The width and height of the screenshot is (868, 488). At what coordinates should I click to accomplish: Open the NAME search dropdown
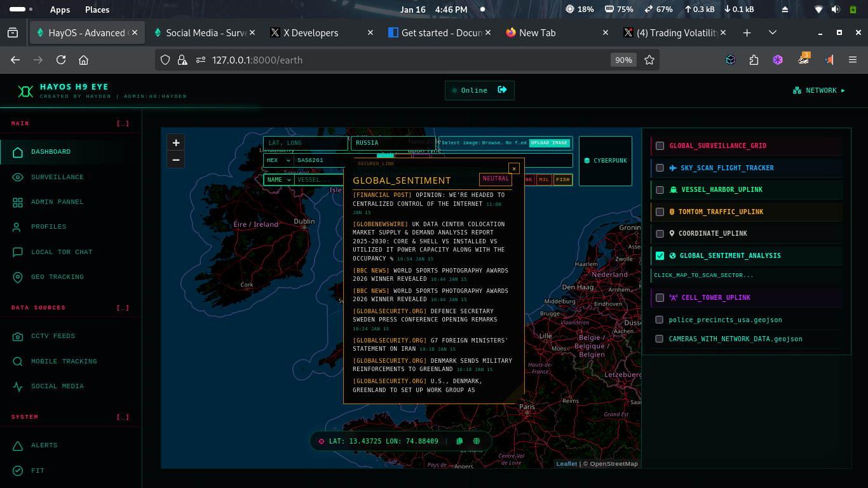point(278,180)
